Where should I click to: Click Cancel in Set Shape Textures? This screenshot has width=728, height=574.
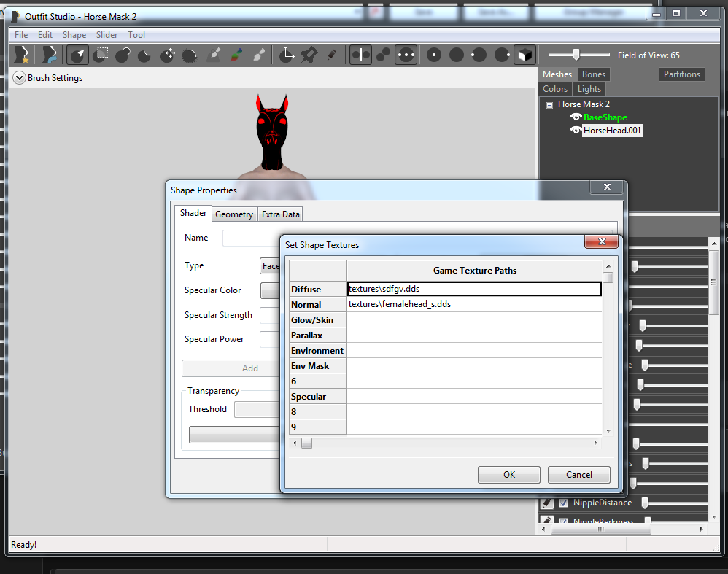(x=579, y=475)
